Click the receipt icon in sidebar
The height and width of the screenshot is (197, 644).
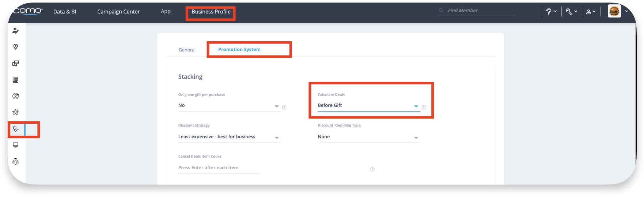(16, 80)
